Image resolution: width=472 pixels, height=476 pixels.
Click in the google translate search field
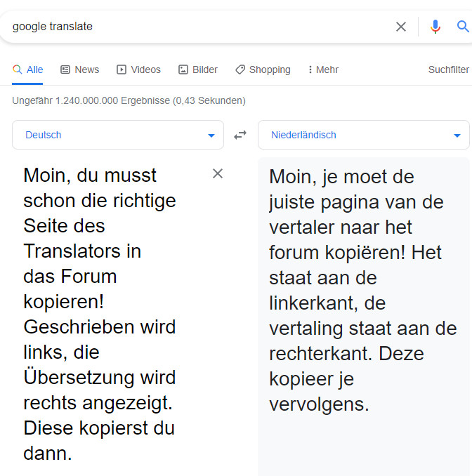(197, 27)
